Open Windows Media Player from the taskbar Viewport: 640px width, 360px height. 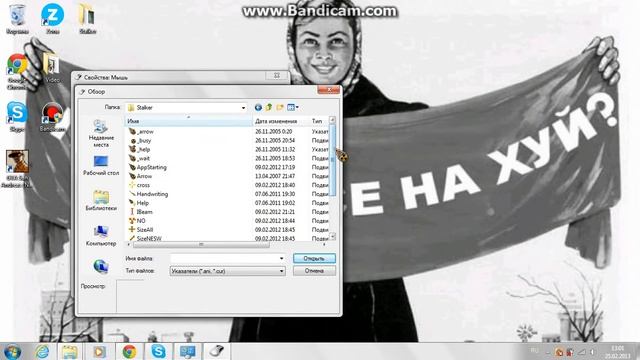click(x=99, y=351)
